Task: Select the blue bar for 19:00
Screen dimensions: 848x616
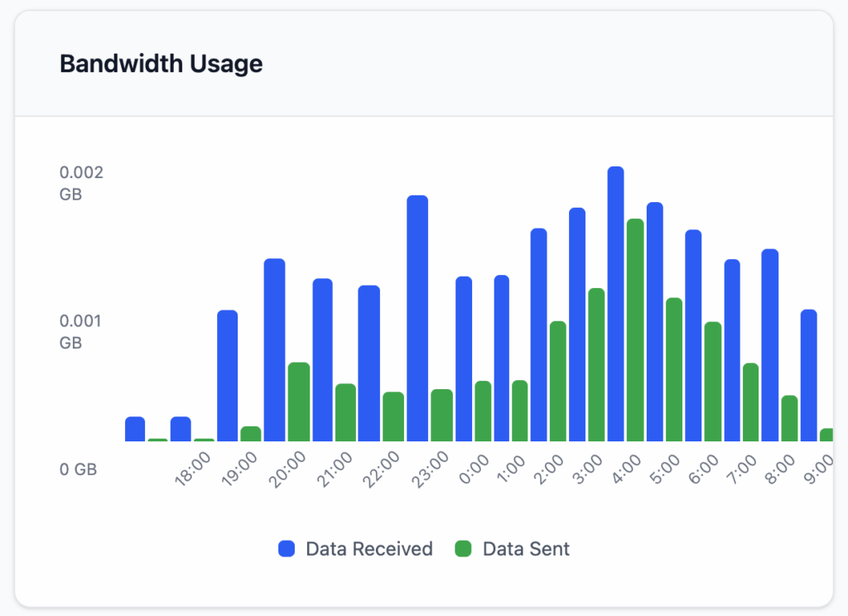Action: coord(228,375)
